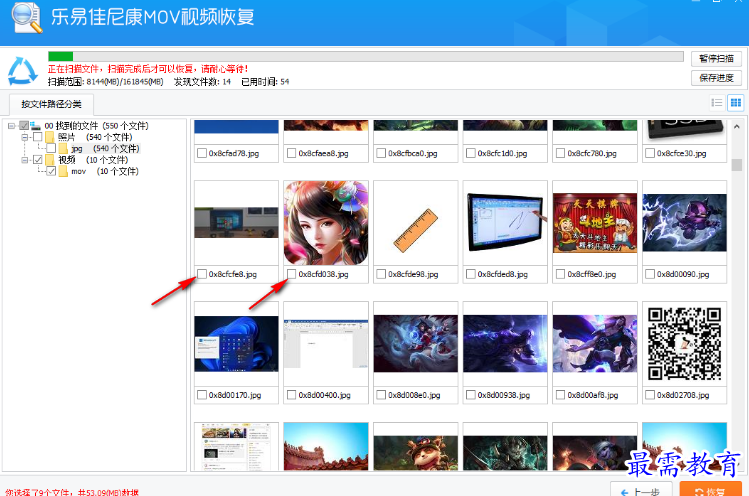Select the purple lightning creature thumbnail

[685, 223]
